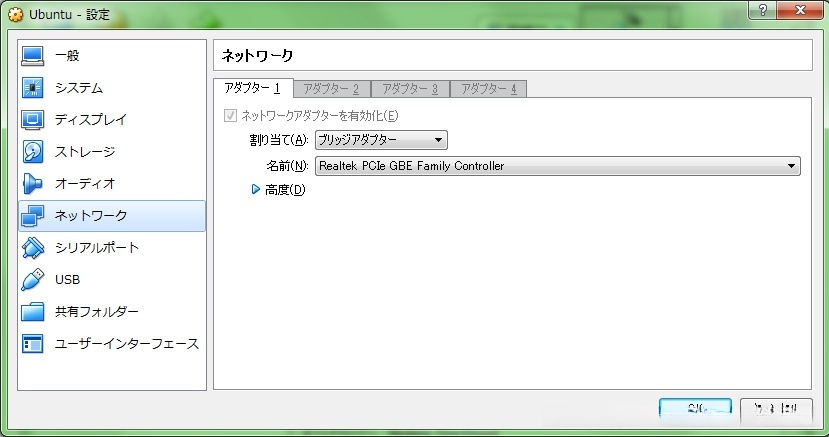Click the USB plug icon
The width and height of the screenshot is (829, 437).
pyautogui.click(x=33, y=280)
